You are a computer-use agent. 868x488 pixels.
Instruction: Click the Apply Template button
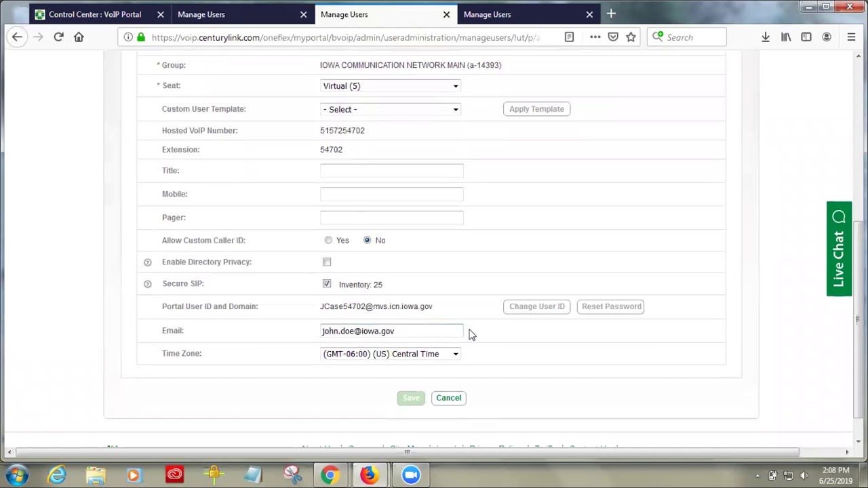tap(536, 109)
